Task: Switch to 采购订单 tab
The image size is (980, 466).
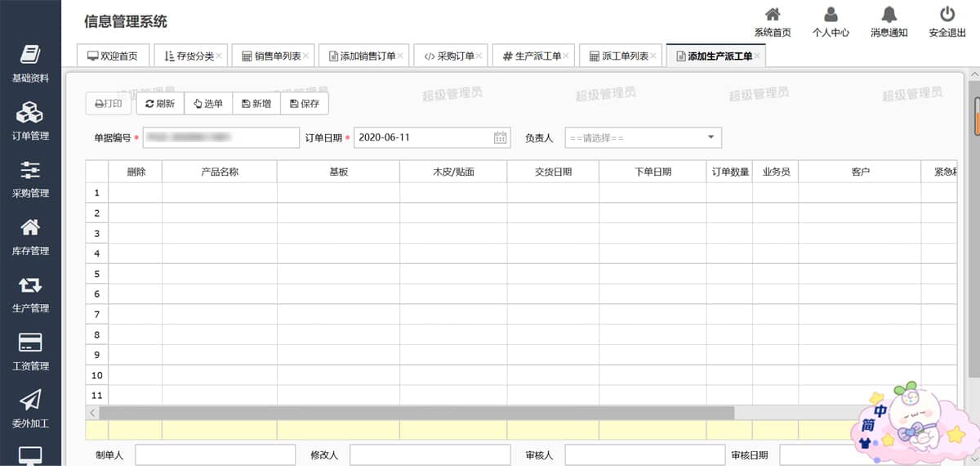Action: [x=450, y=56]
